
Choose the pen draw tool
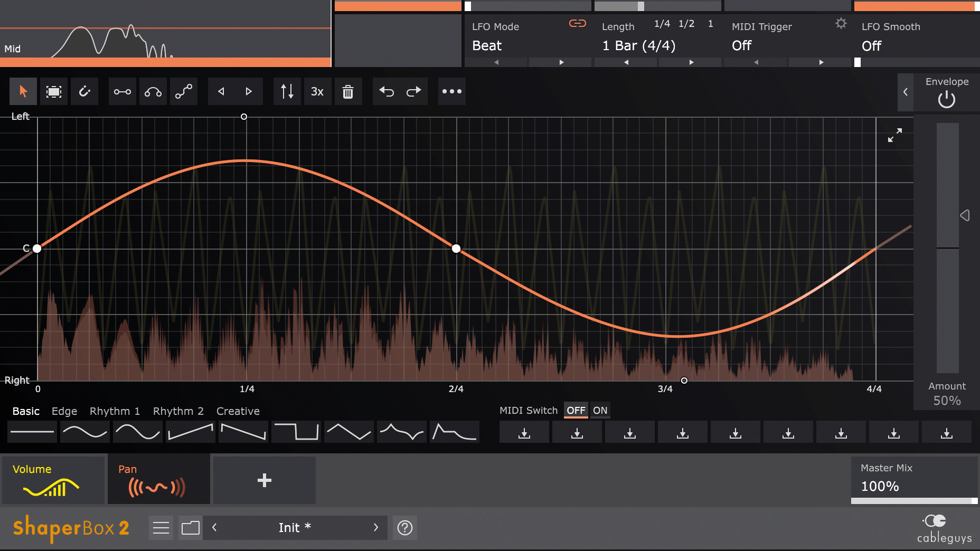[84, 91]
